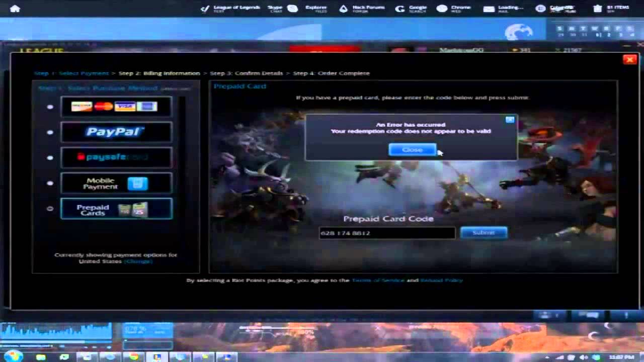Open Google search launcher
Image resolution: width=644 pixels, height=362 pixels.
(x=411, y=9)
